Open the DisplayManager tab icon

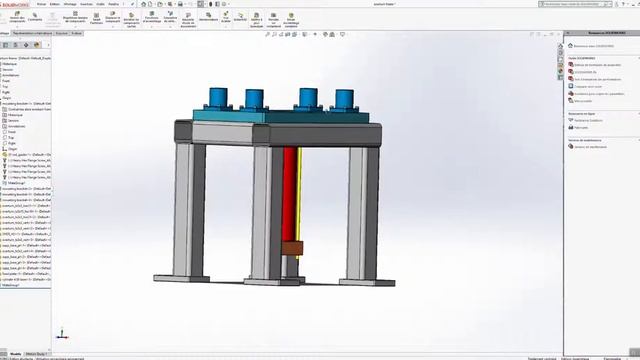tap(37, 45)
